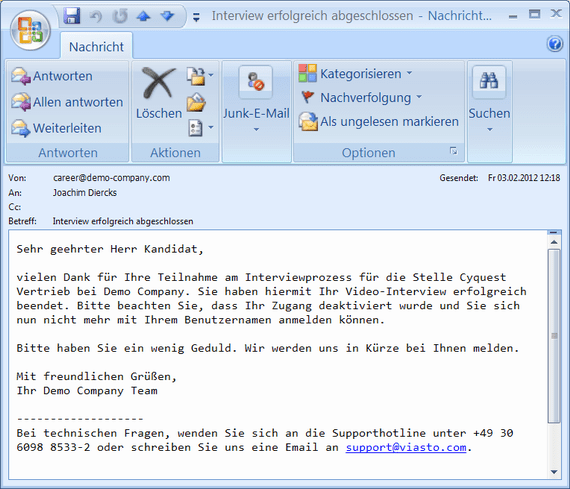This screenshot has height=489, width=570.
Task: Open the Optionen group dialog launcher
Action: point(453,151)
